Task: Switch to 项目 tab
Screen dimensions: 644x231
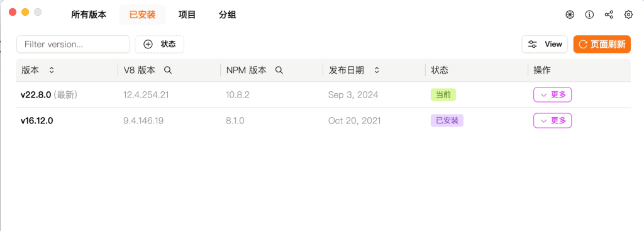Action: tap(187, 15)
